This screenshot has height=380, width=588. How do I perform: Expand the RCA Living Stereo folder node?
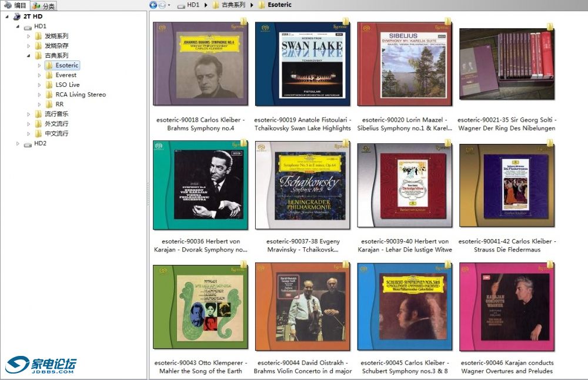click(39, 95)
